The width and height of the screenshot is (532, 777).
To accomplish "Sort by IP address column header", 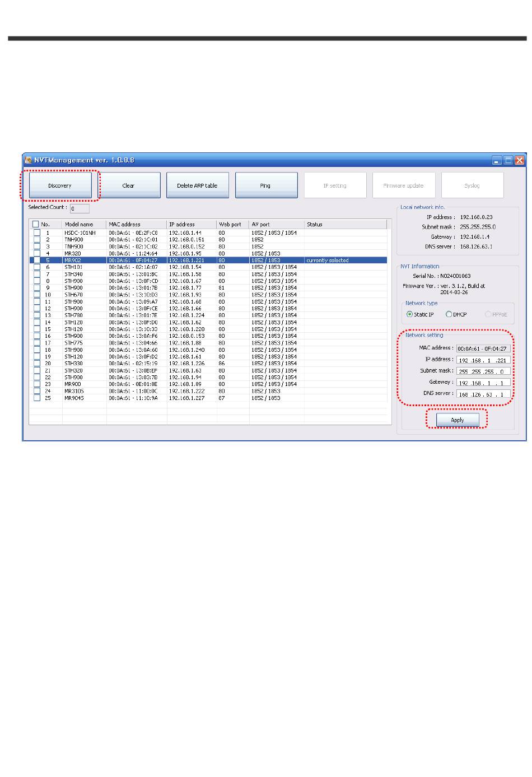I will click(x=192, y=224).
